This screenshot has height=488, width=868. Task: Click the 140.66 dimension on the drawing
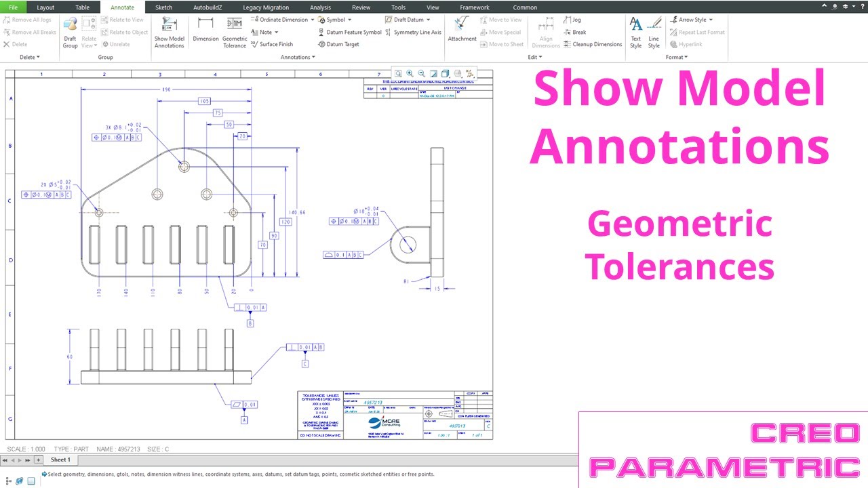coord(297,213)
